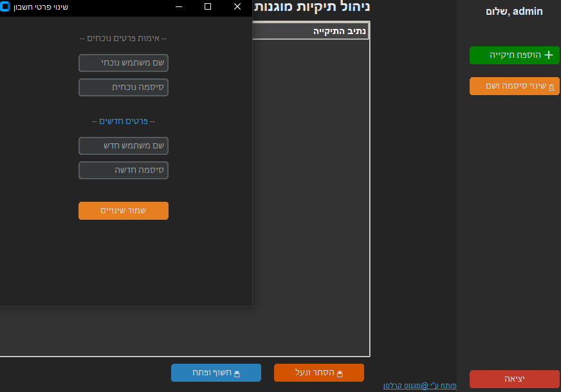
Task: Open the orange שינוי סיסמה ושם button
Action: tap(514, 86)
